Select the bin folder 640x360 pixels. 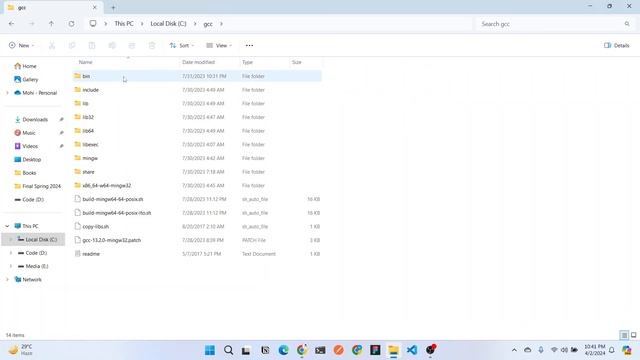(197, 76)
